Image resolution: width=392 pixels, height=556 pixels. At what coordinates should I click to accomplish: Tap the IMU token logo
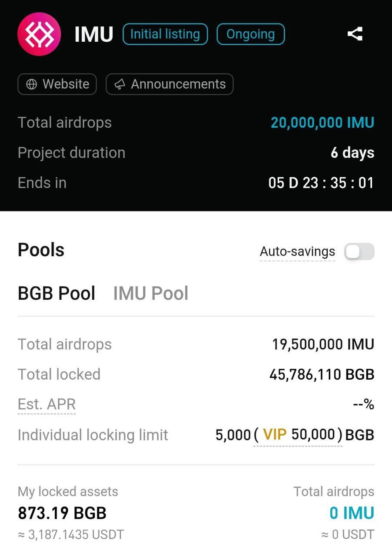point(39,34)
